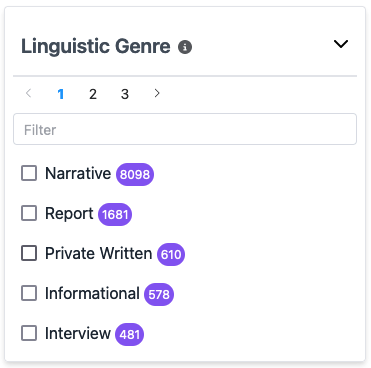The height and width of the screenshot is (368, 371).
Task: Focus the Filter input field
Action: click(185, 129)
